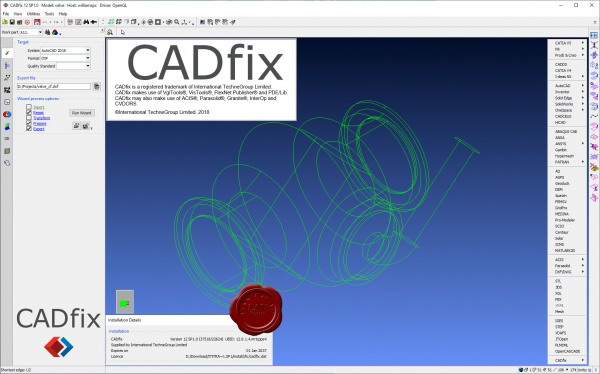
Task: Open the Transform options link
Action: 42,118
